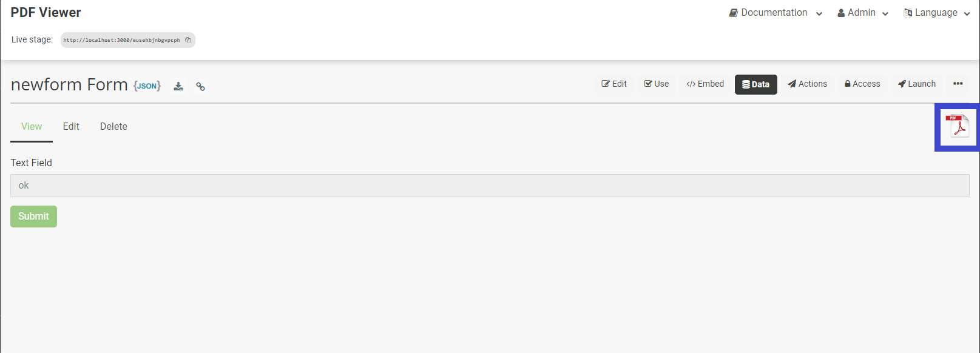This screenshot has width=980, height=353.
Task: Click the chain link icon beside form title
Action: 200,87
